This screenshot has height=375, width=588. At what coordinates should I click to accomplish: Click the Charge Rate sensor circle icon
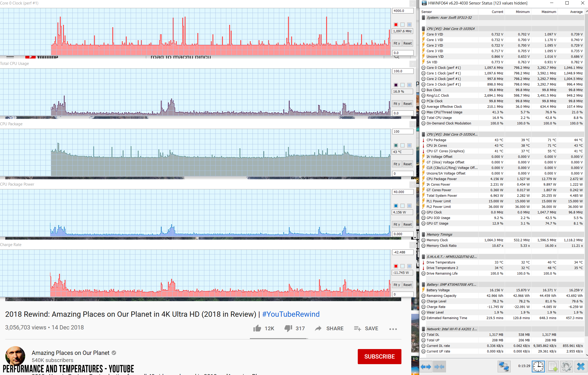click(x=423, y=307)
